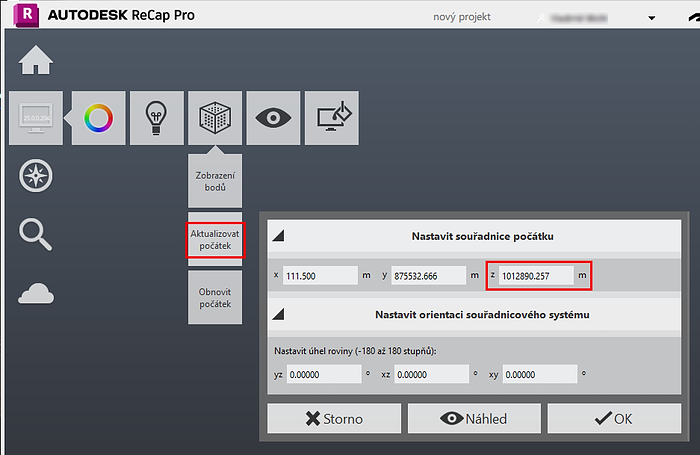The image size is (700, 455).
Task: Click the 3D cube points icon
Action: [212, 118]
